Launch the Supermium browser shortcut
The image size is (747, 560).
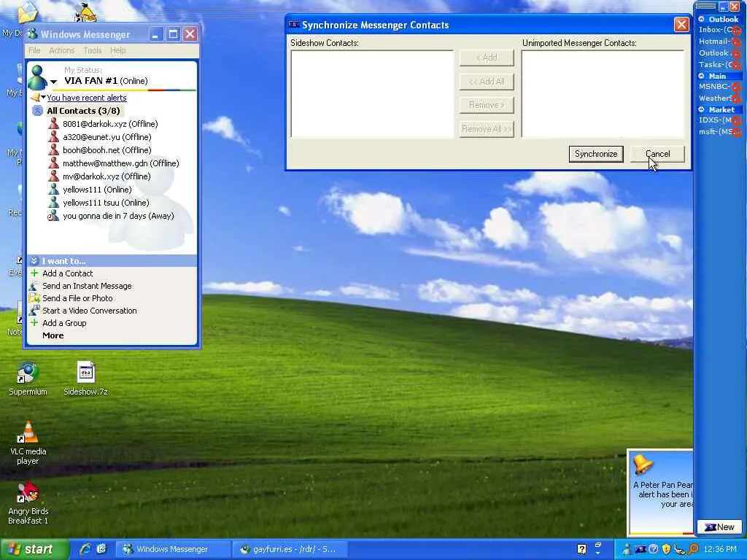(28, 373)
